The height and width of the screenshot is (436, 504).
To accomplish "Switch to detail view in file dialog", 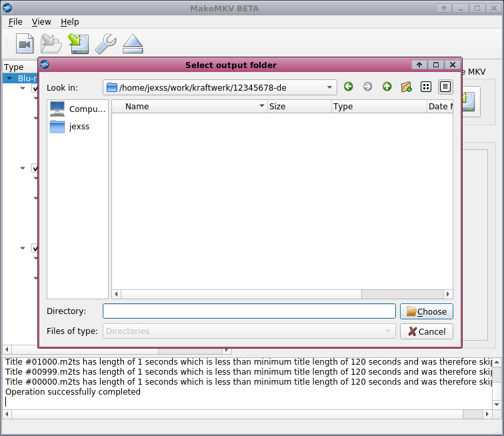I will 445,87.
